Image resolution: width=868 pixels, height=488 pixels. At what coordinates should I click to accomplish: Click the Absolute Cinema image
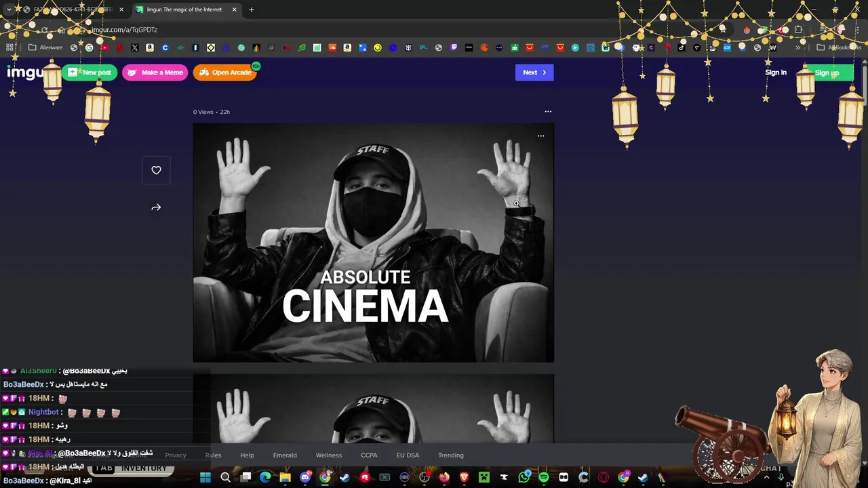(374, 243)
